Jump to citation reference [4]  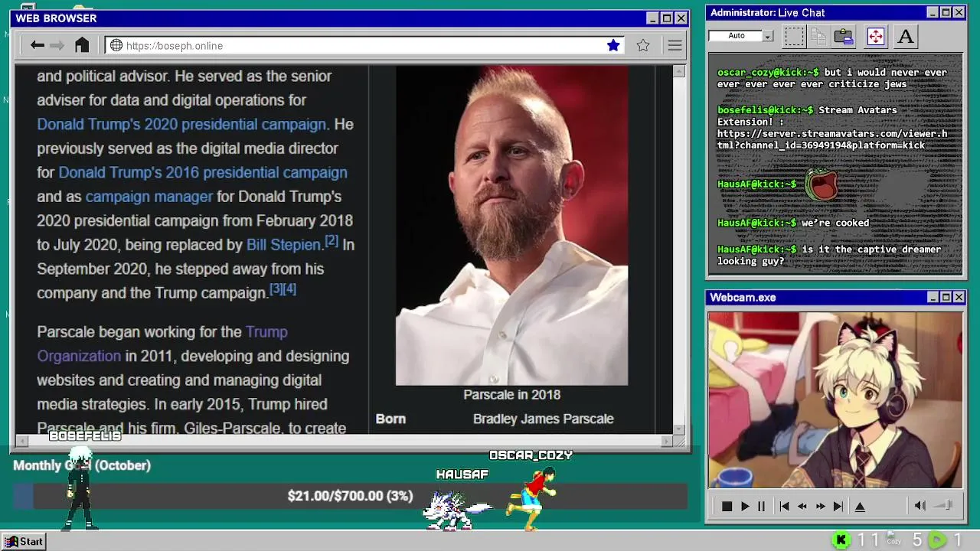coord(289,289)
